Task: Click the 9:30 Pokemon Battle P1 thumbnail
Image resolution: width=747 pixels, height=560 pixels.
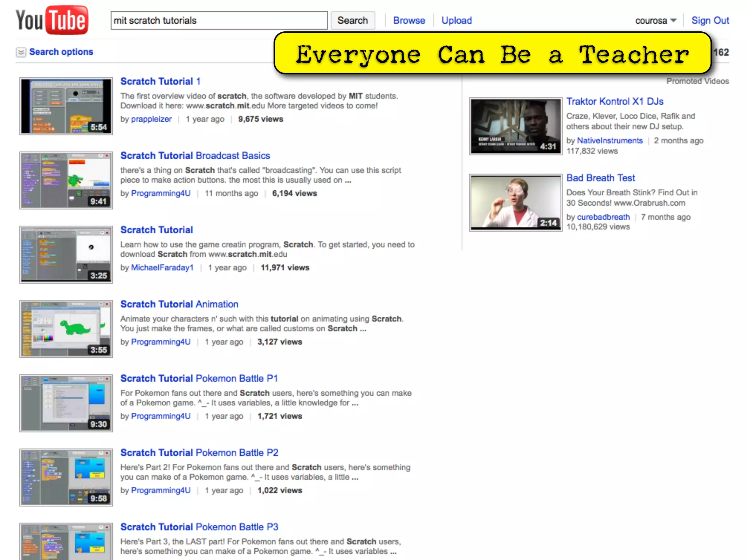Action: 66,403
